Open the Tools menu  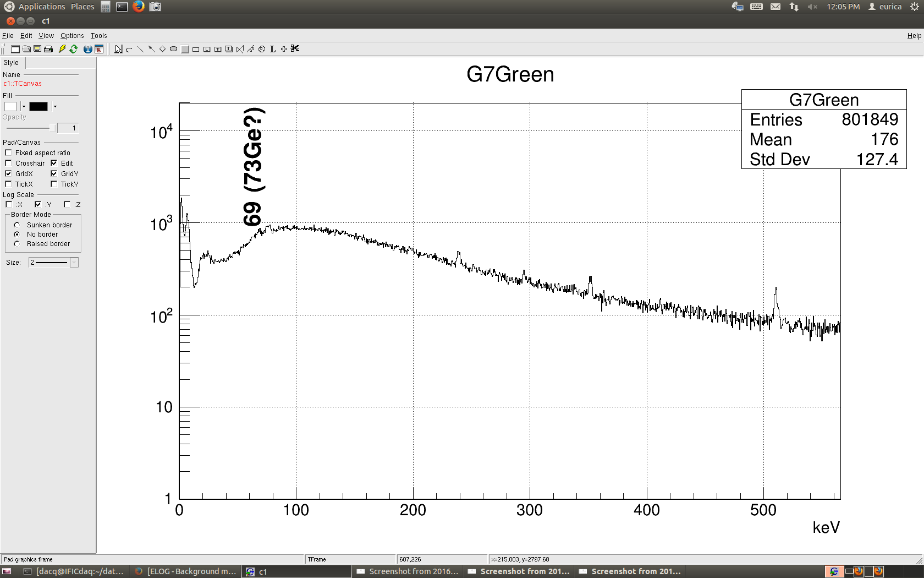pyautogui.click(x=98, y=36)
